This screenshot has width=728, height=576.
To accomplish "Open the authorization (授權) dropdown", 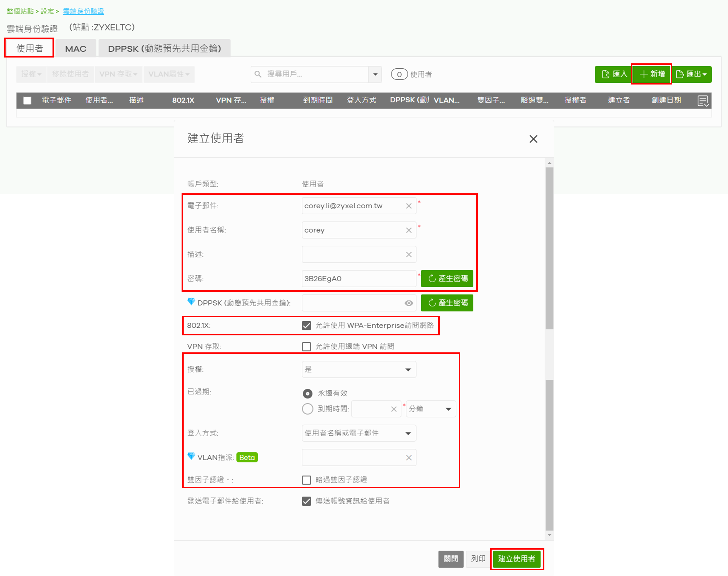I will pos(359,370).
